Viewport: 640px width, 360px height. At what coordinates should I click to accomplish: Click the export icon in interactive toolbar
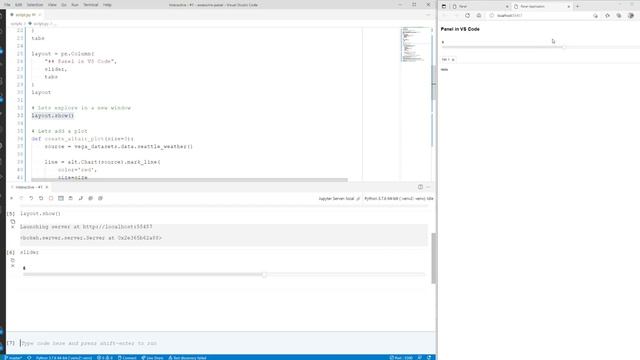pos(80,198)
